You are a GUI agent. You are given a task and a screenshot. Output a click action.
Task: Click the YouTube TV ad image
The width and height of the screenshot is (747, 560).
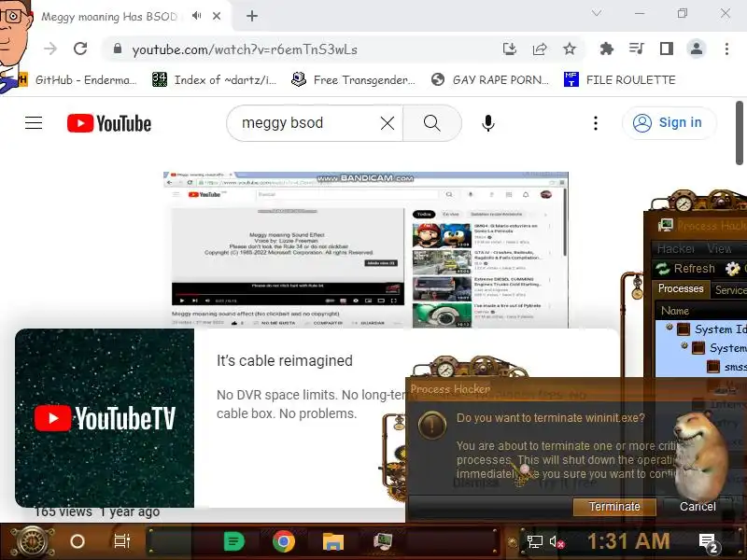(x=105, y=417)
